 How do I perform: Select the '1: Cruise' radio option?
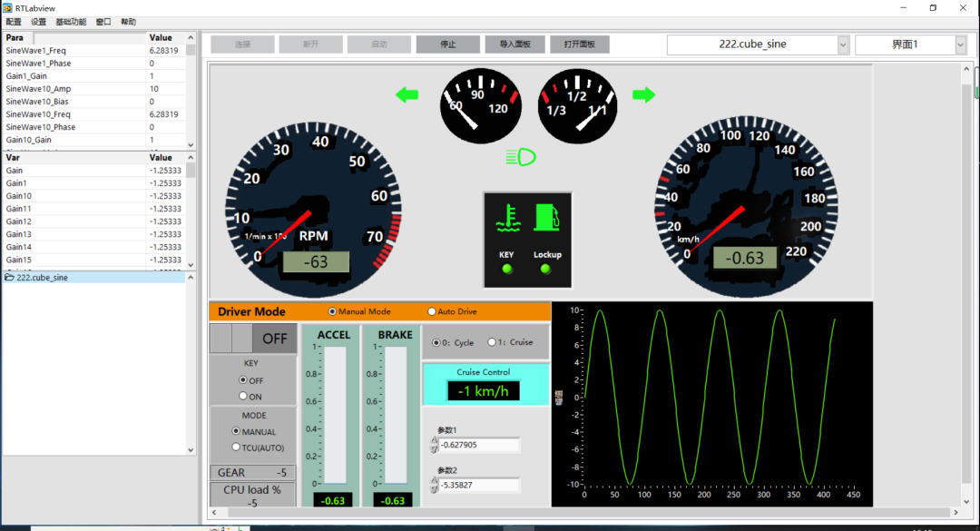pos(492,342)
